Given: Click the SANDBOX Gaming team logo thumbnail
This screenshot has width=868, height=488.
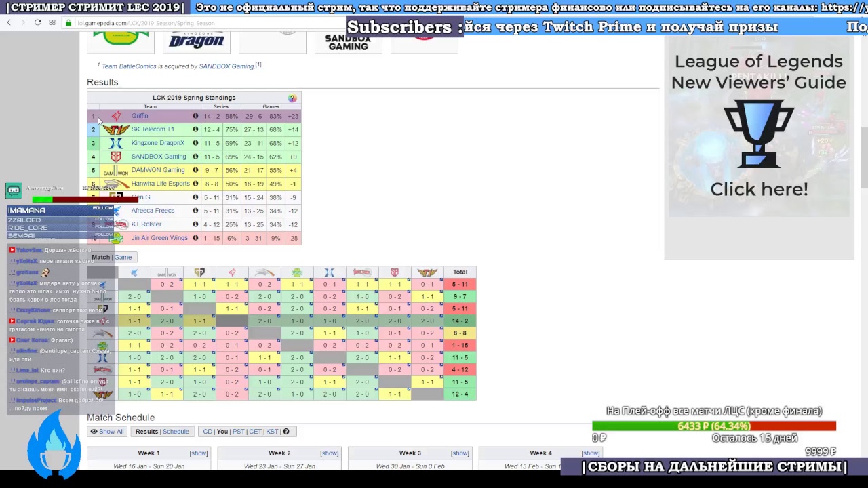Looking at the screenshot, I should [x=348, y=42].
